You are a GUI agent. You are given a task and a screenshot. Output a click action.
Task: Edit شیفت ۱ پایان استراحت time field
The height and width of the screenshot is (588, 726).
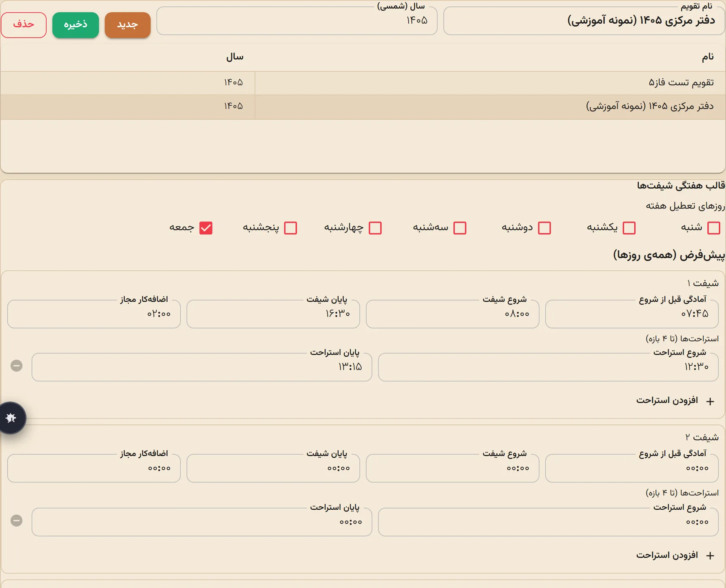pos(202,367)
